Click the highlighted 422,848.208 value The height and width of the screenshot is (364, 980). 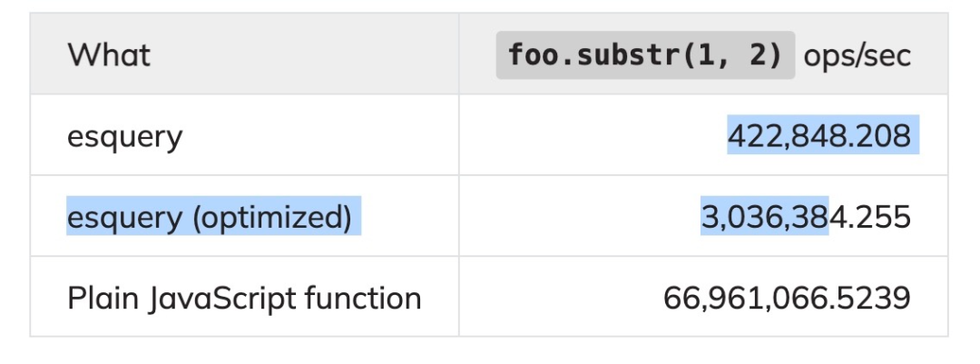coord(818,136)
